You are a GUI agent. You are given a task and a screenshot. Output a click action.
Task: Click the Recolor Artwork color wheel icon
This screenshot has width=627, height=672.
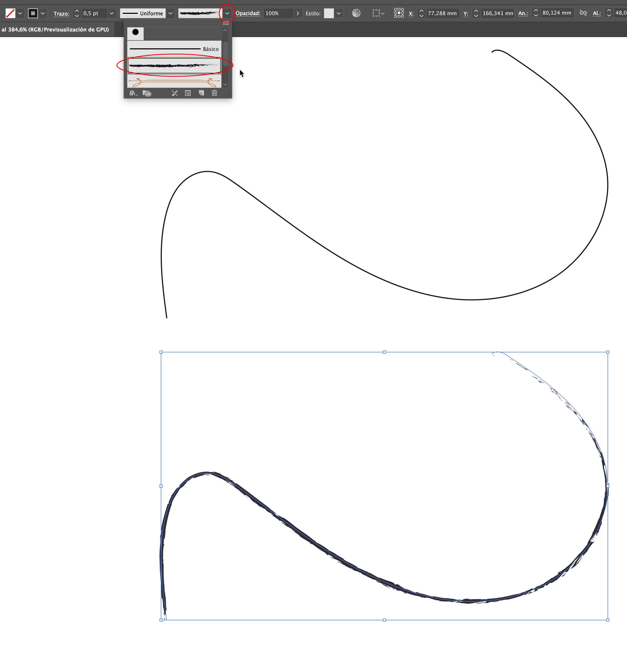[356, 13]
